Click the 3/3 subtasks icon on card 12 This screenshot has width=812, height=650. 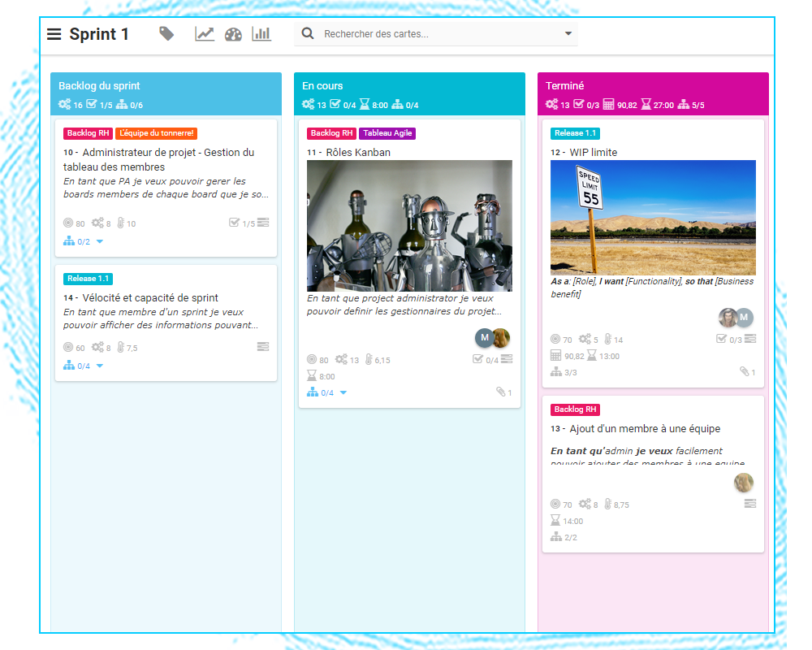[x=555, y=371]
